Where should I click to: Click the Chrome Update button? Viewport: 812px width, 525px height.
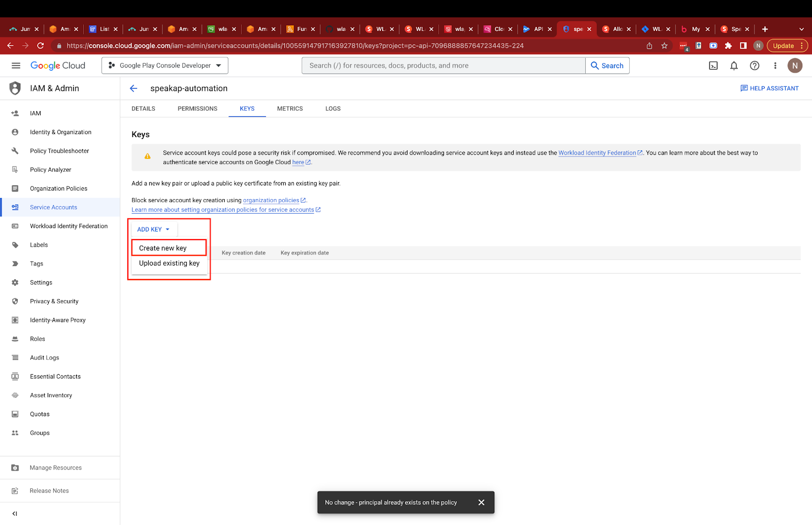point(787,46)
